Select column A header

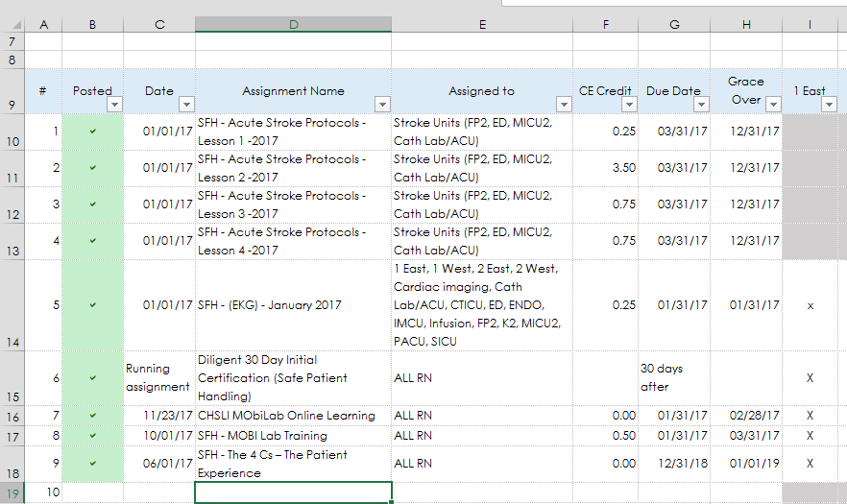[x=44, y=24]
